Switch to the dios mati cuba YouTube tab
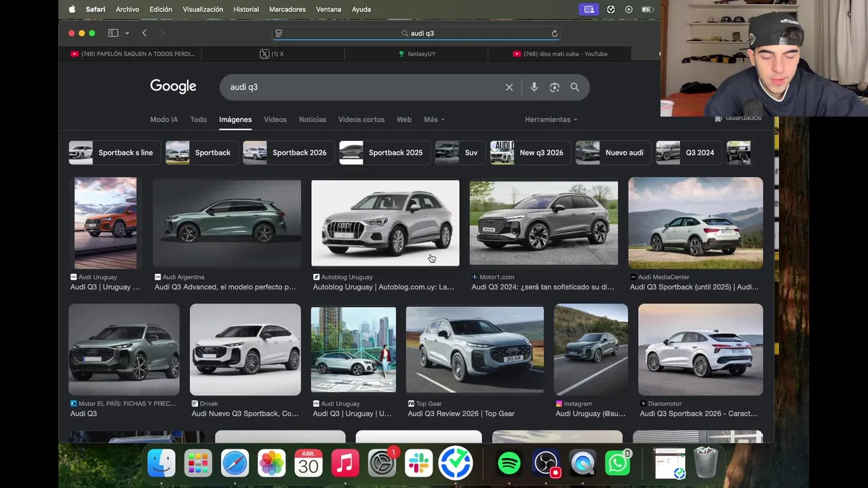Viewport: 868px width, 488px height. click(559, 54)
